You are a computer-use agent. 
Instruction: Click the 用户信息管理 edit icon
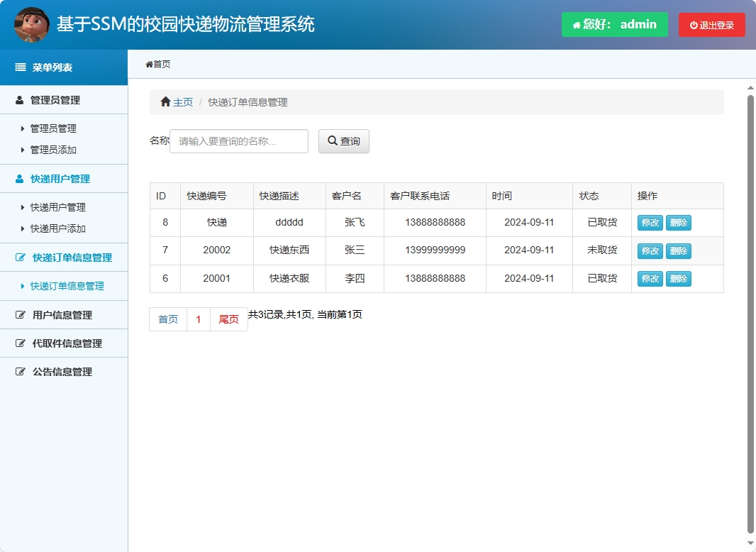tap(19, 314)
